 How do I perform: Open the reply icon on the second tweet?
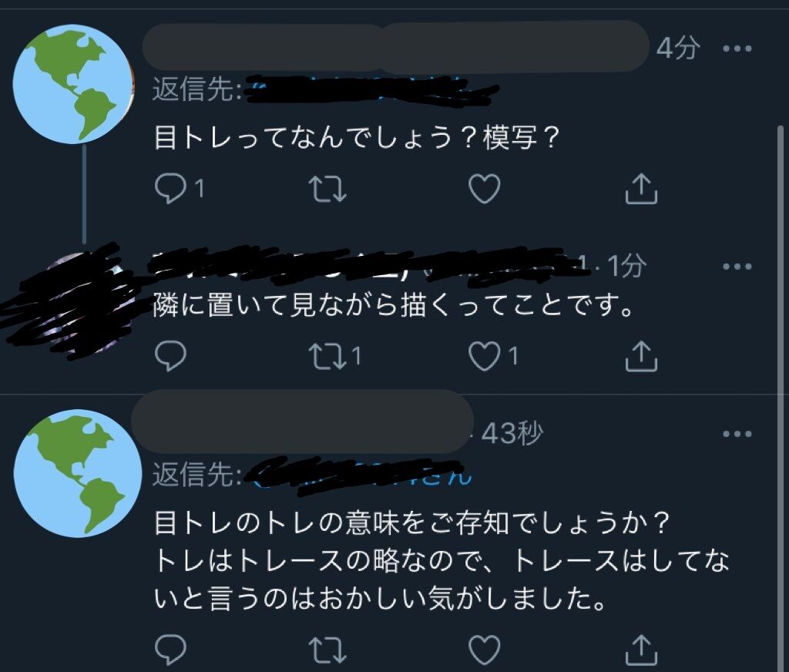171,354
